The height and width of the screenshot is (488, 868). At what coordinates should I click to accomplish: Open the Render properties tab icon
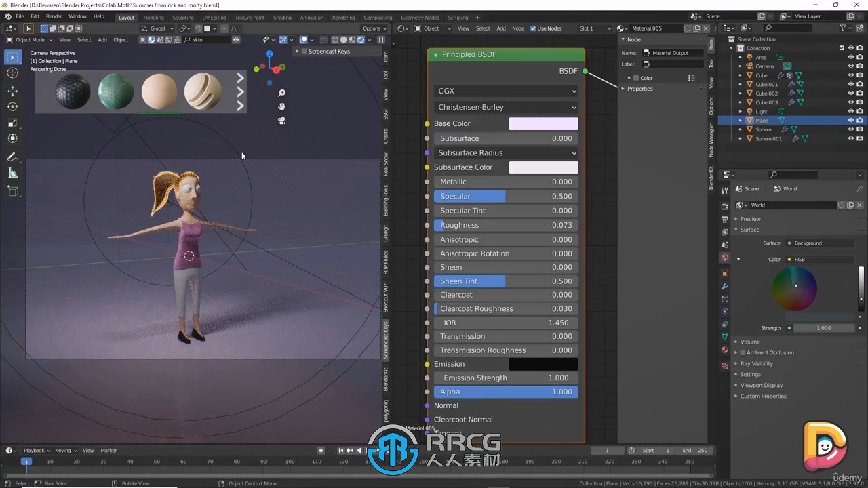click(725, 205)
